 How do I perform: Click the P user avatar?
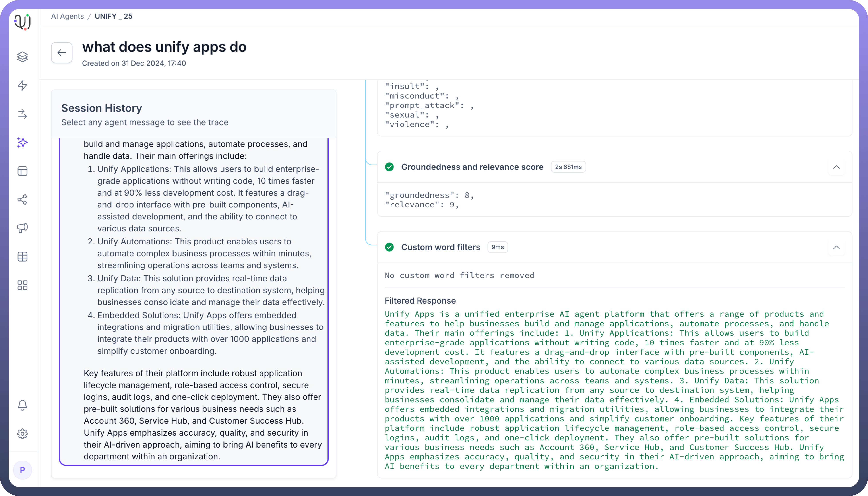pyautogui.click(x=23, y=470)
